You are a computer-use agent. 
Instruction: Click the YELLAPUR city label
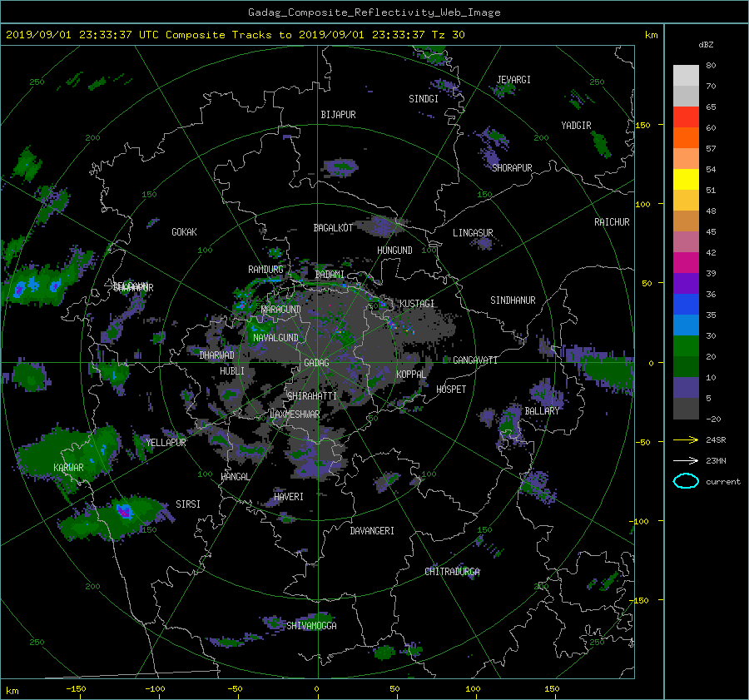[166, 443]
